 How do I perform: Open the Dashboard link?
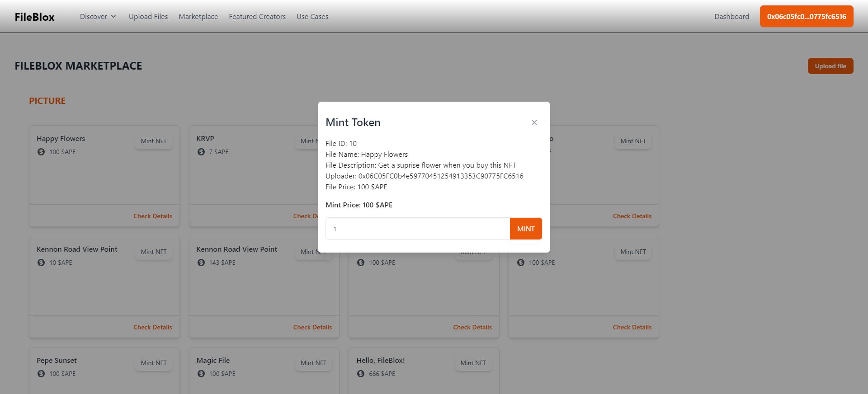[x=731, y=16]
